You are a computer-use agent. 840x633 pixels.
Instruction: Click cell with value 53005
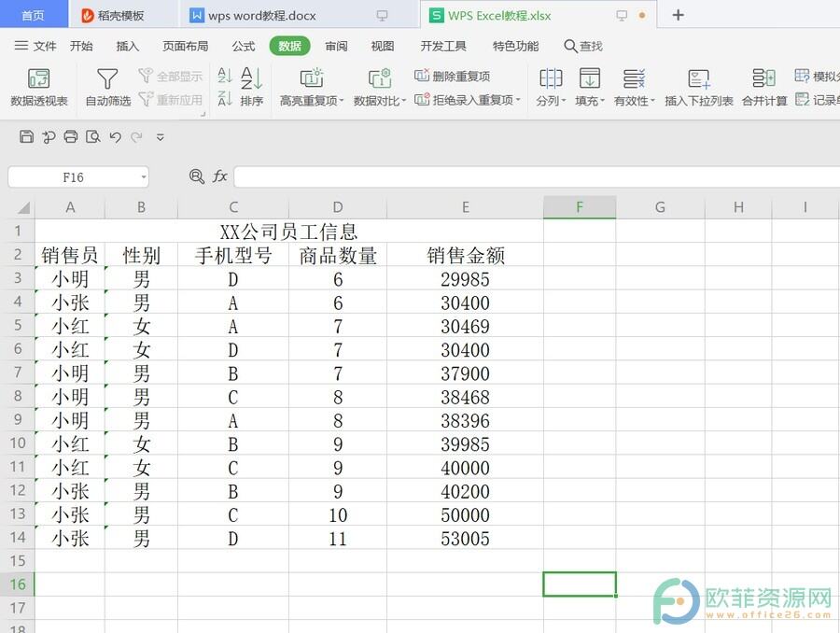pyautogui.click(x=465, y=538)
